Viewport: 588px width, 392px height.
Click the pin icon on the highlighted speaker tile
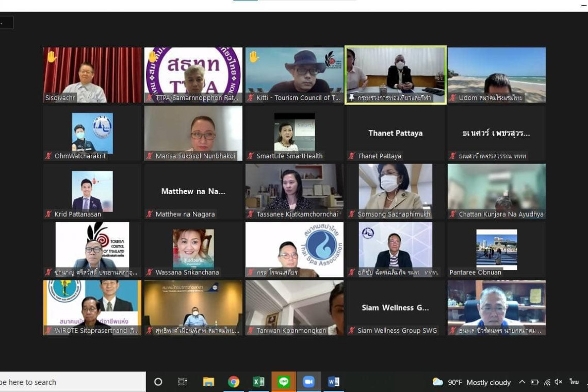pos(352,97)
